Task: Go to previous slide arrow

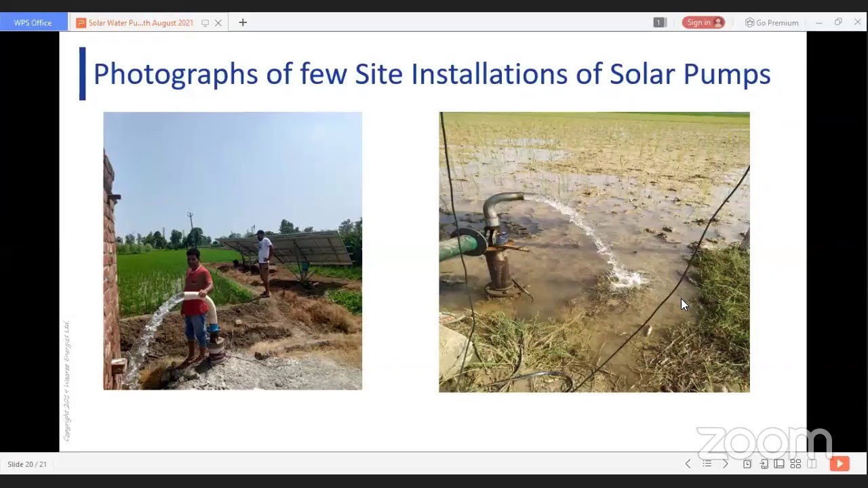Action: [x=688, y=464]
